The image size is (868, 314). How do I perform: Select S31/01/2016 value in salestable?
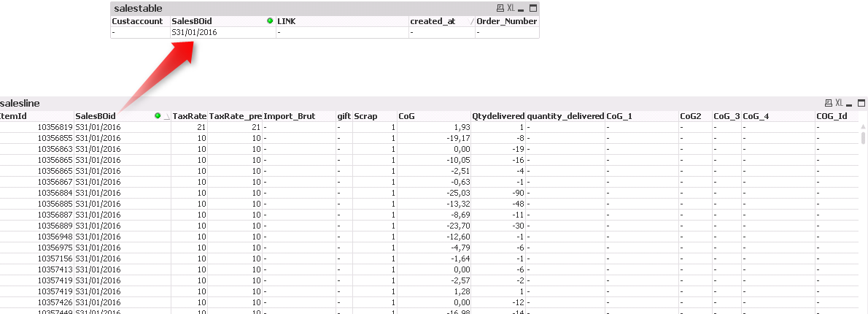click(194, 32)
